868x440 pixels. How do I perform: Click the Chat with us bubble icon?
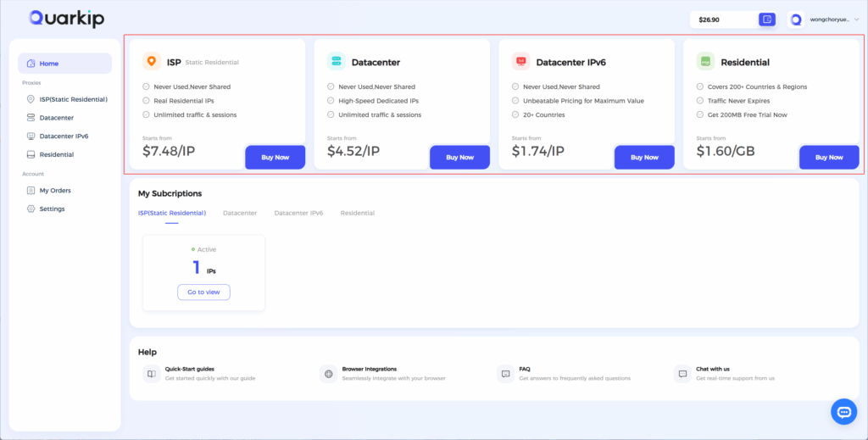click(682, 374)
